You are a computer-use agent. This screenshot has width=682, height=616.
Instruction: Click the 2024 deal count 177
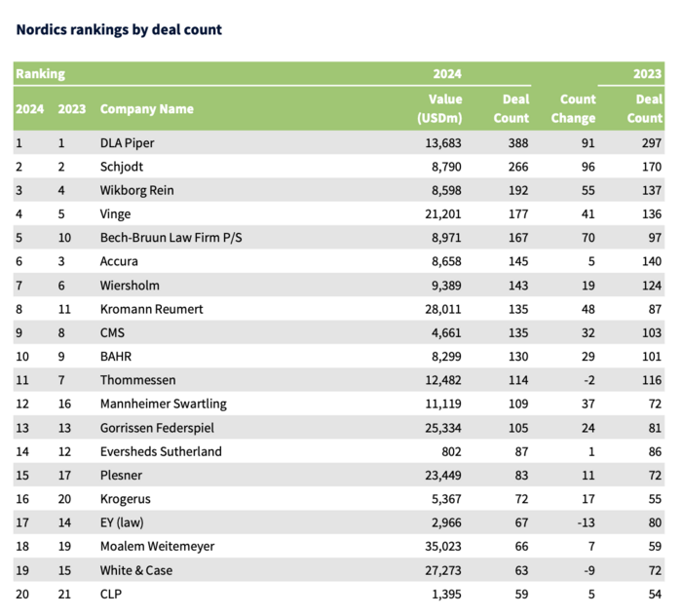518,214
